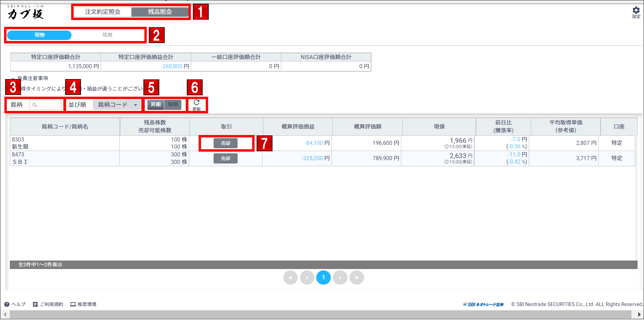Viewport: 644px width, 325px height.
Task: Open the 並び順 銘柄コード dropdown
Action: click(117, 105)
